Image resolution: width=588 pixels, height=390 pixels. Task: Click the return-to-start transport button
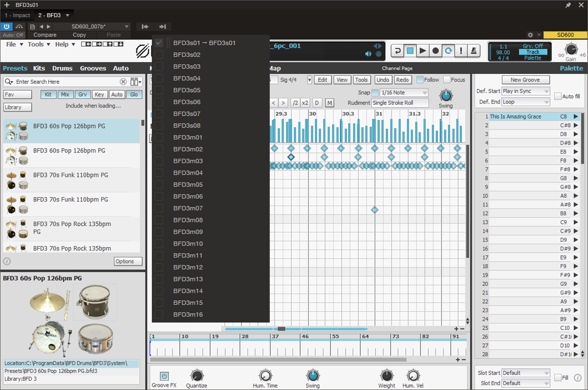[397, 51]
